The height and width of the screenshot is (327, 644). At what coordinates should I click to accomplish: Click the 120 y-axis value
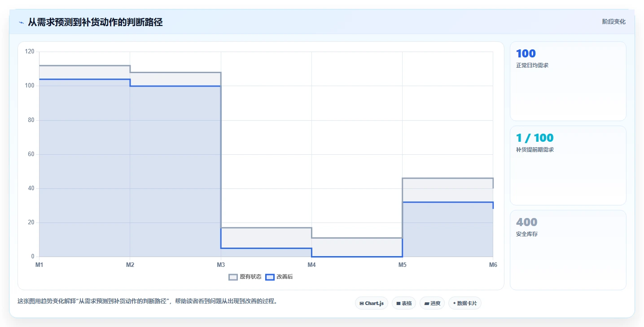(30, 52)
